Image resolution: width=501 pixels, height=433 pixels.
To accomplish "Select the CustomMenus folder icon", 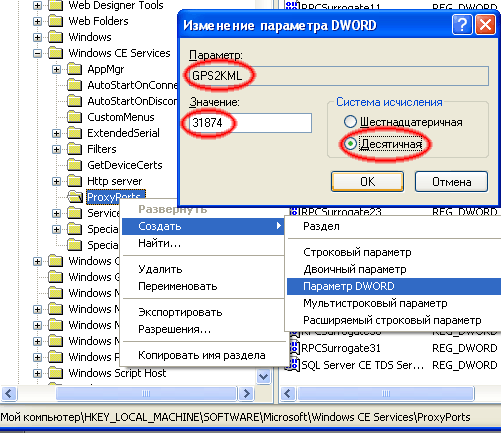I will pyautogui.click(x=74, y=117).
